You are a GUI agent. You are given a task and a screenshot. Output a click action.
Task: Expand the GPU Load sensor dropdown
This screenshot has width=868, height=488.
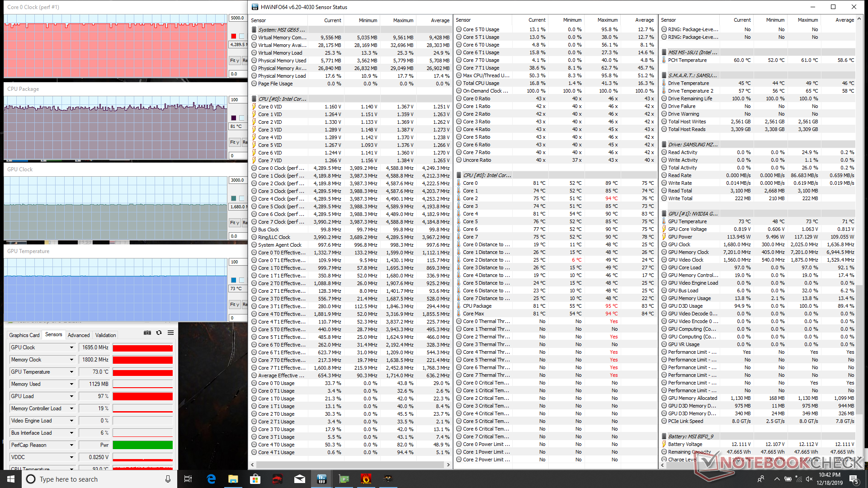click(71, 396)
